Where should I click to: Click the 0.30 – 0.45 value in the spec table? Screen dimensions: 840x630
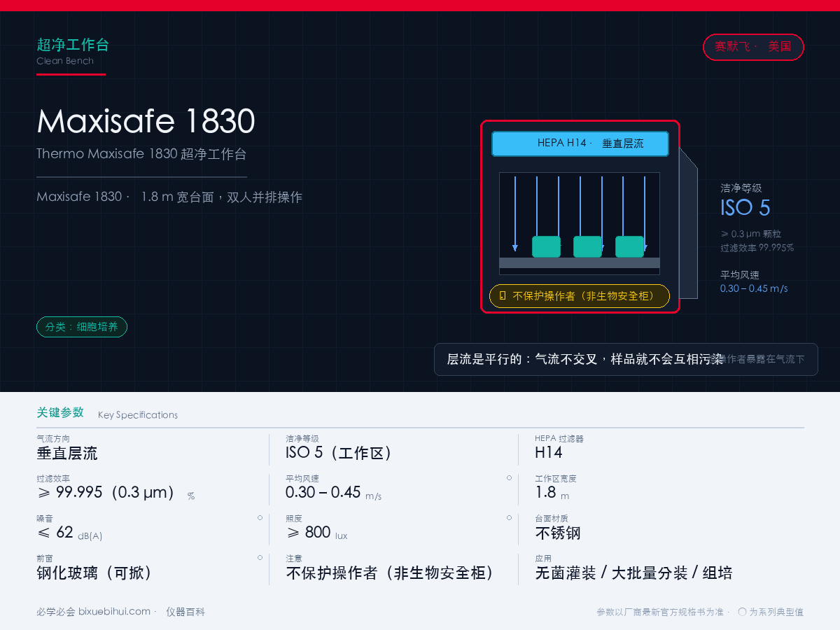point(323,493)
